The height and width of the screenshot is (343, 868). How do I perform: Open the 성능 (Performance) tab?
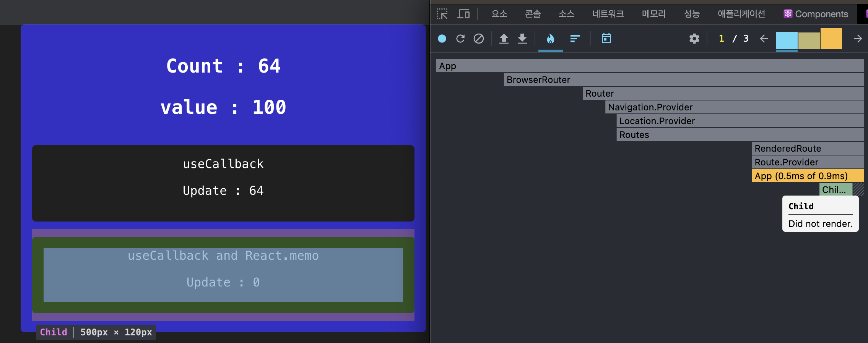(692, 14)
